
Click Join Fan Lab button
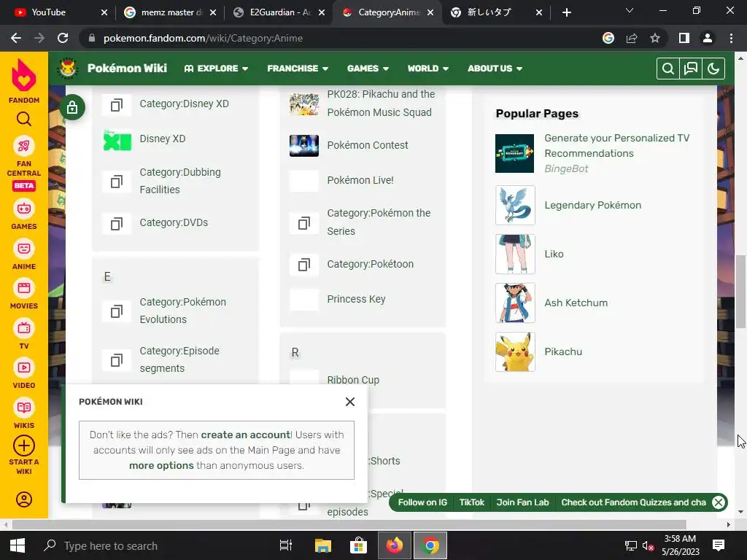(x=522, y=502)
